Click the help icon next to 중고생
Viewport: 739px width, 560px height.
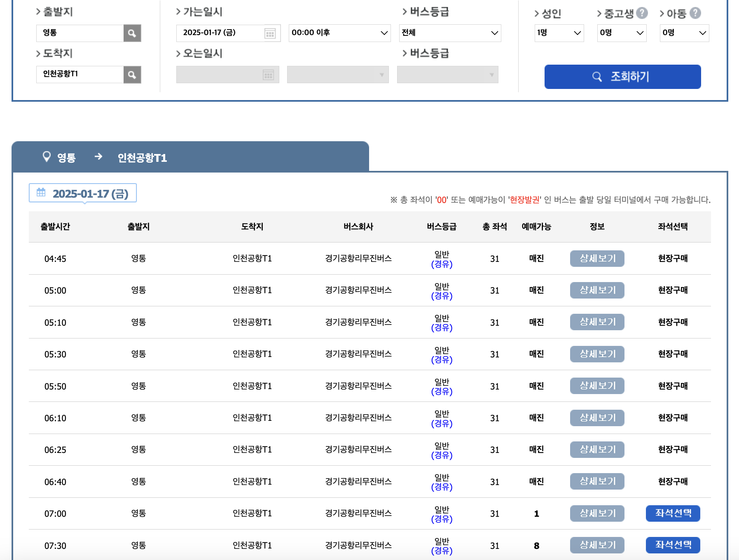click(642, 13)
